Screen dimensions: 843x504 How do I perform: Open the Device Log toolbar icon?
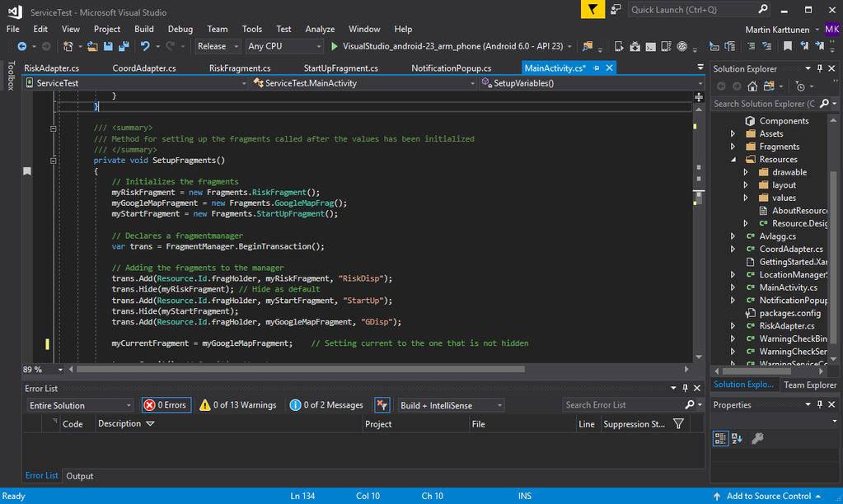666,46
